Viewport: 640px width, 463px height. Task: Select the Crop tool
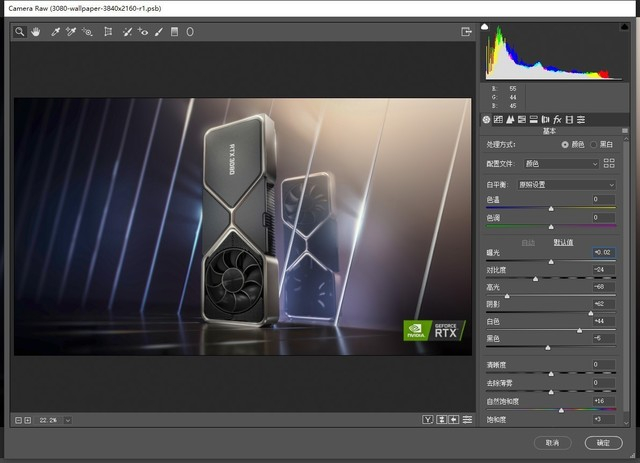tap(108, 32)
